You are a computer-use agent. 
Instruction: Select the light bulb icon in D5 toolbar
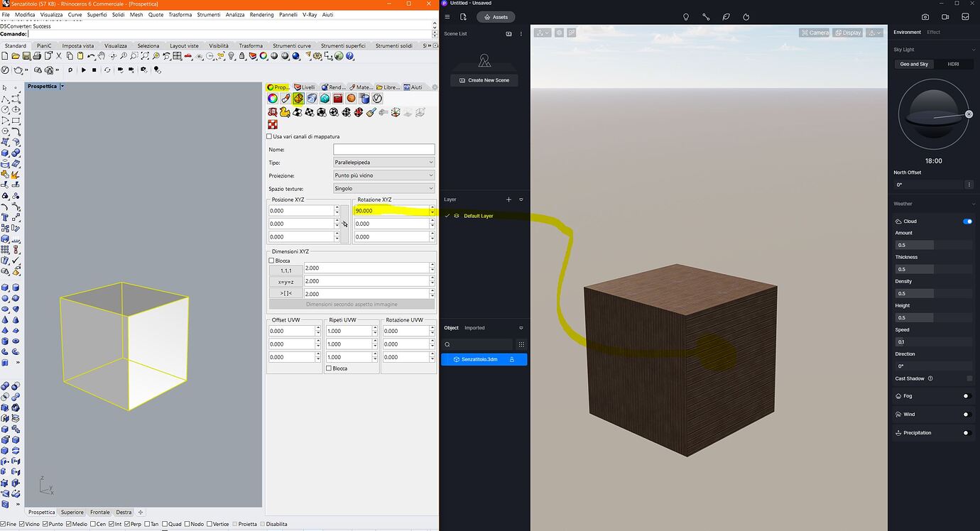[x=685, y=16]
